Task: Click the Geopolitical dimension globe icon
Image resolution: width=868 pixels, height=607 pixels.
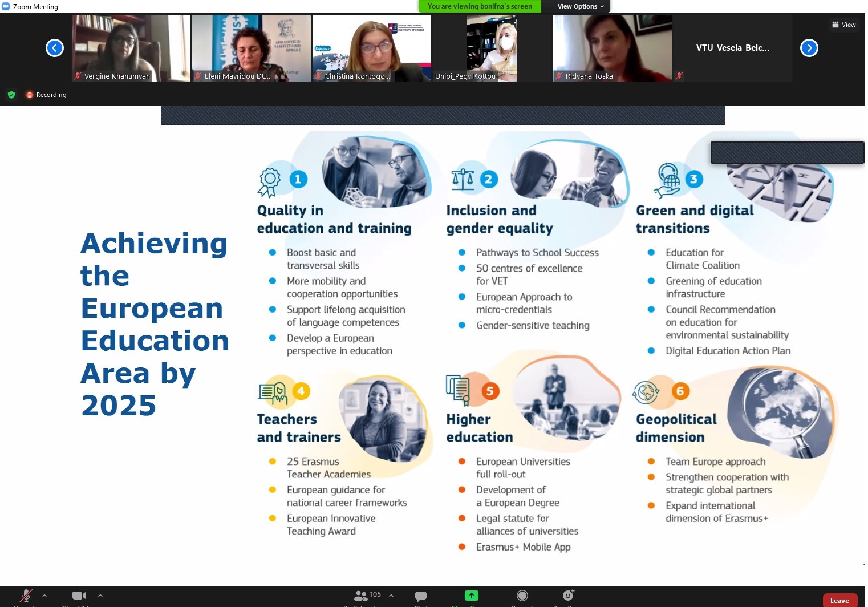Action: click(646, 392)
